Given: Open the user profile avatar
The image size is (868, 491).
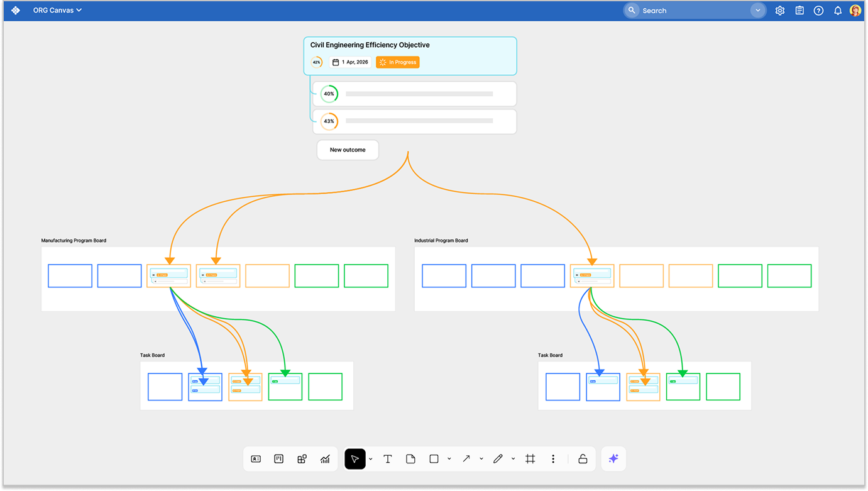Looking at the screenshot, I should click(x=855, y=11).
